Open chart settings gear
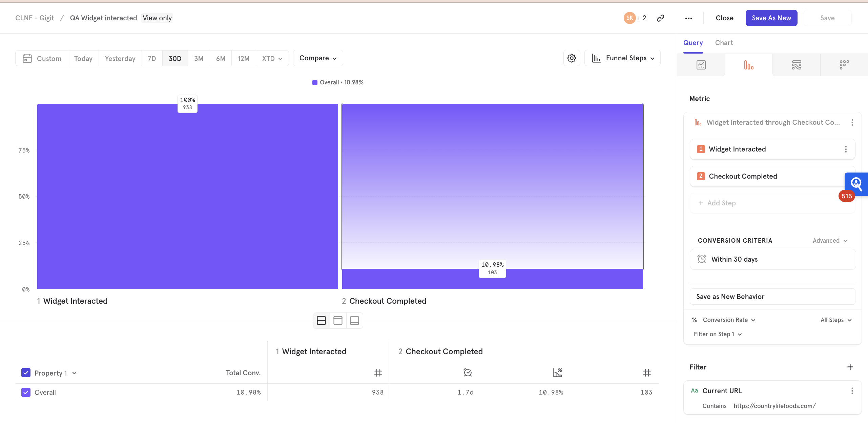This screenshot has width=868, height=423. pyautogui.click(x=572, y=58)
